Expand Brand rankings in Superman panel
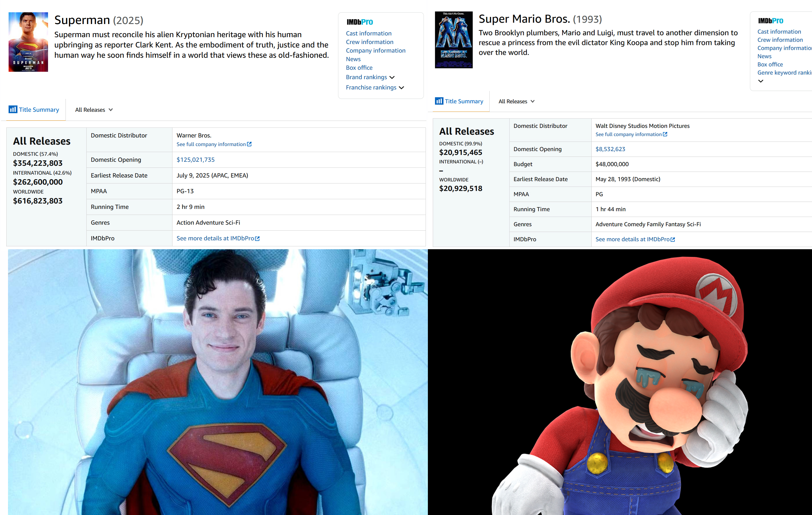Image resolution: width=812 pixels, height=515 pixels. 392,77
